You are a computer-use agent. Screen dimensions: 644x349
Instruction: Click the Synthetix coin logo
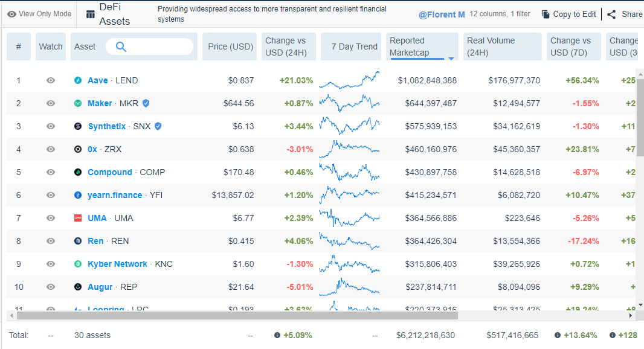pos(78,126)
